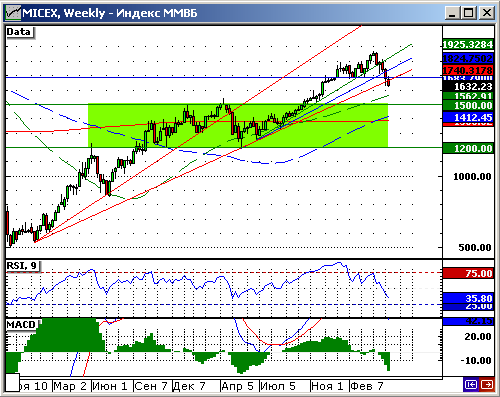This screenshot has width=500, height=397.
Task: Click the Сен 7 date label
Action: [x=151, y=386]
